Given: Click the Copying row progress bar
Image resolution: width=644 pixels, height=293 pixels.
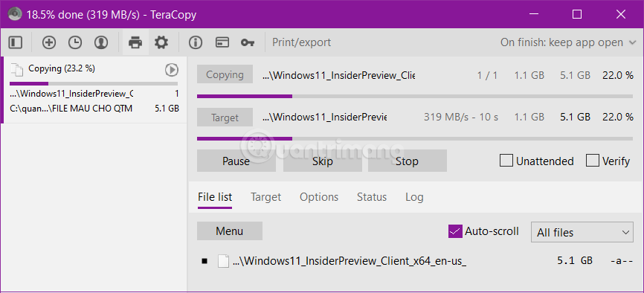Looking at the screenshot, I should coord(415,97).
